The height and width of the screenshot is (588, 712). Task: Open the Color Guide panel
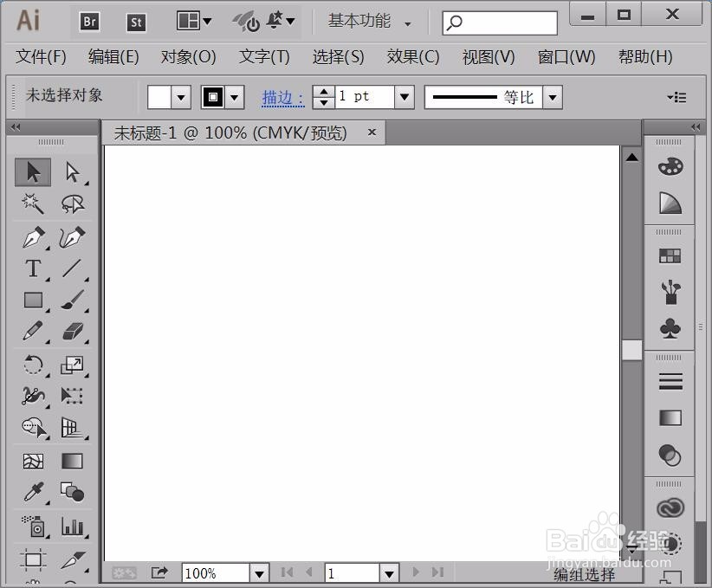tap(670, 203)
